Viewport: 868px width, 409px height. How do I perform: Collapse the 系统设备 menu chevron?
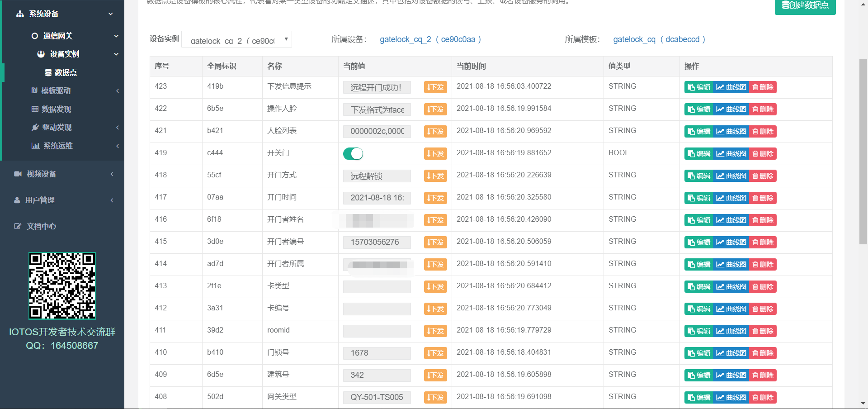111,14
